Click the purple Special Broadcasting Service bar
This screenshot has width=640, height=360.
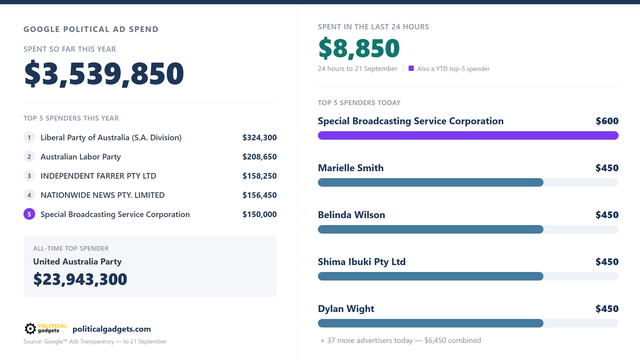(468, 136)
